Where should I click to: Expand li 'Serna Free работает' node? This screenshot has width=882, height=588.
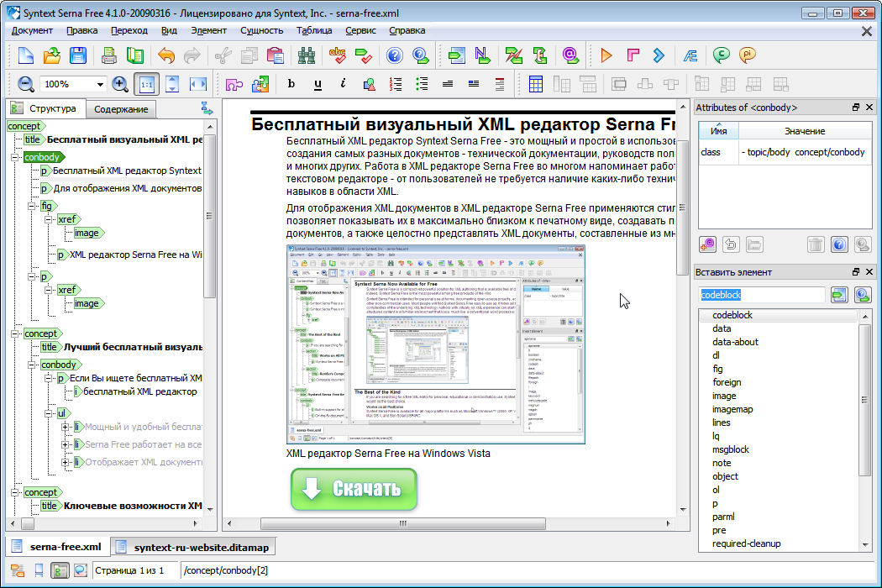coord(66,444)
